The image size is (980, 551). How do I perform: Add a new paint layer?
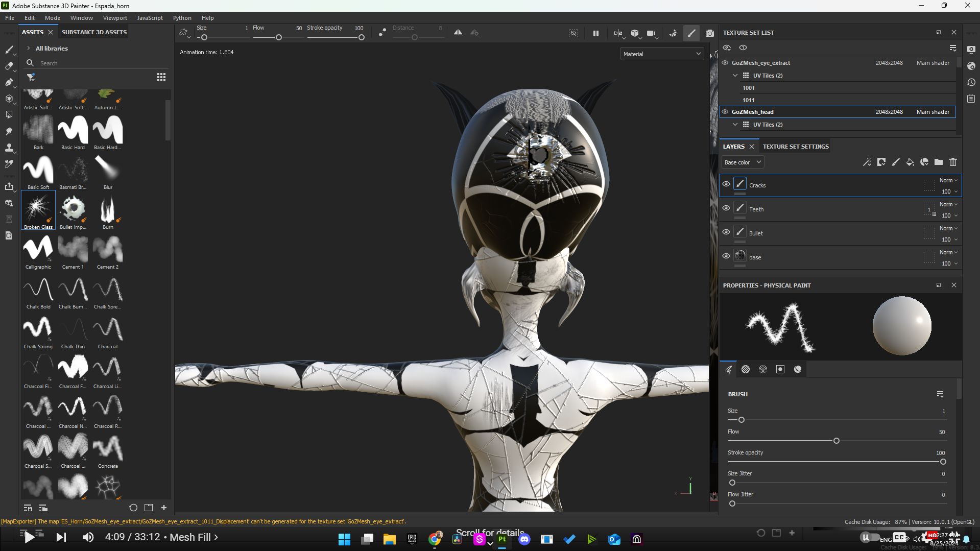[x=896, y=162]
